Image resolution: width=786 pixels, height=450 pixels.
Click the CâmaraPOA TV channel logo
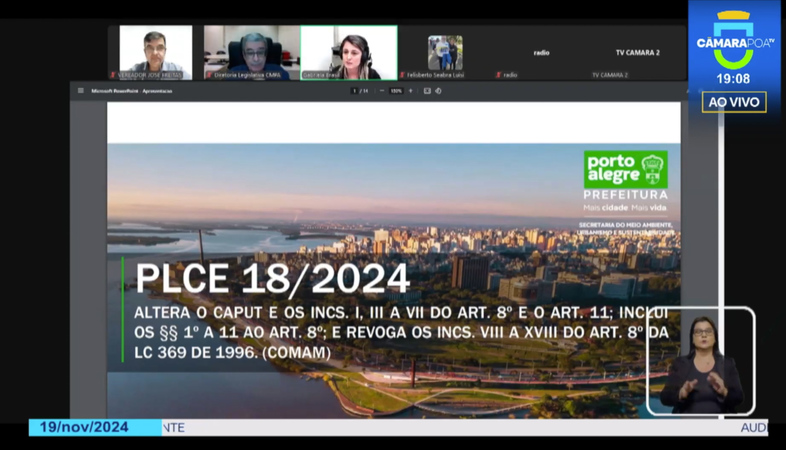tap(734, 40)
